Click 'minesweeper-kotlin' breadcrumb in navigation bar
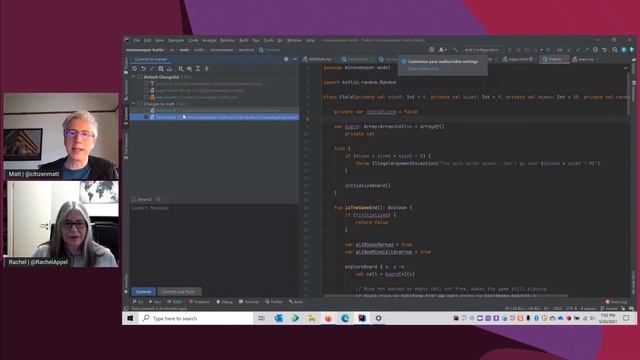Image resolution: width=640 pixels, height=360 pixels. click(145, 50)
